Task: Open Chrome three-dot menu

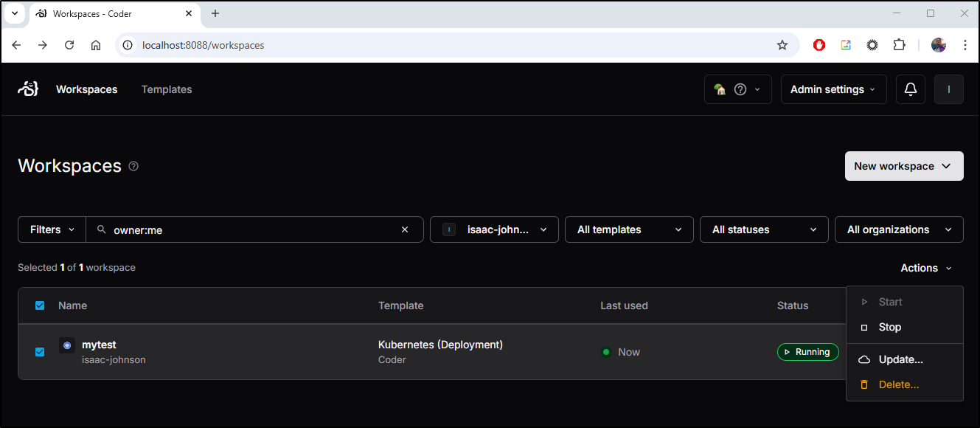Action: [965, 45]
